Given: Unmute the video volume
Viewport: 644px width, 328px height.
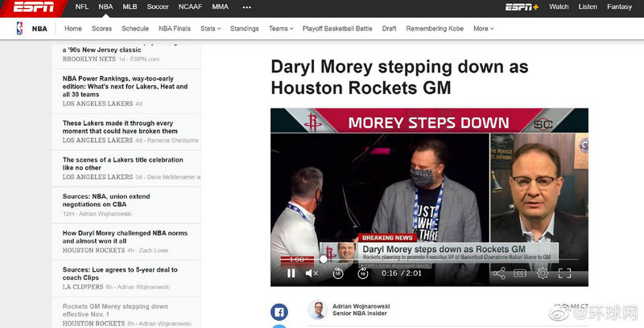Looking at the screenshot, I should pyautogui.click(x=312, y=273).
